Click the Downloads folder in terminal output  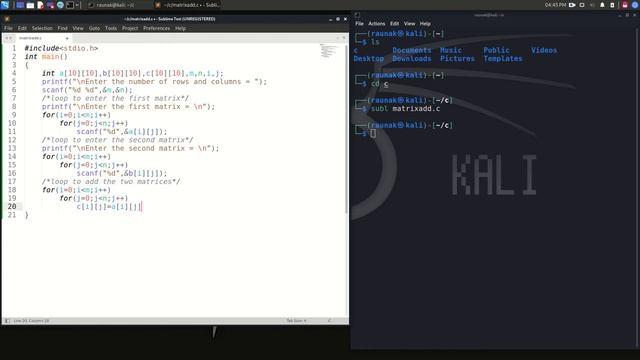[412, 59]
